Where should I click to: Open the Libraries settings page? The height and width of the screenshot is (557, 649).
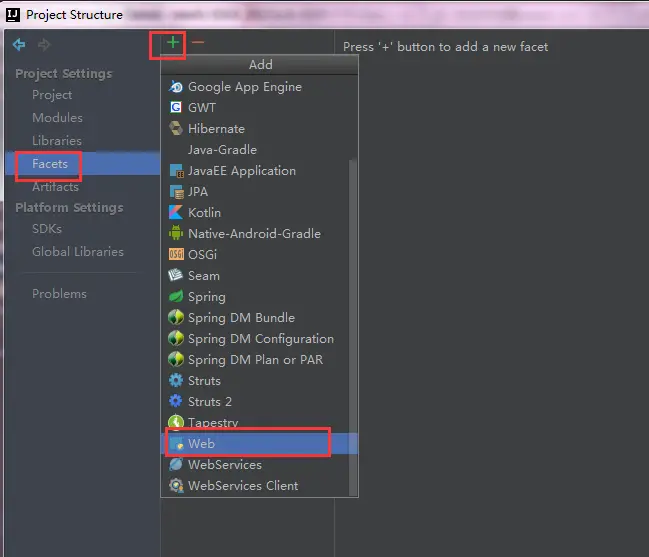tap(57, 141)
